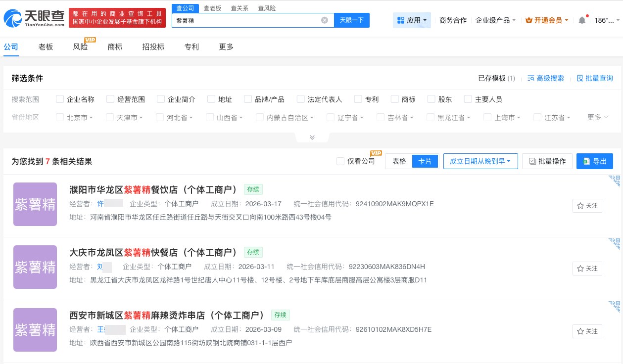Enable the 企业名称 filter checkbox
The image size is (623, 364).
tap(59, 99)
